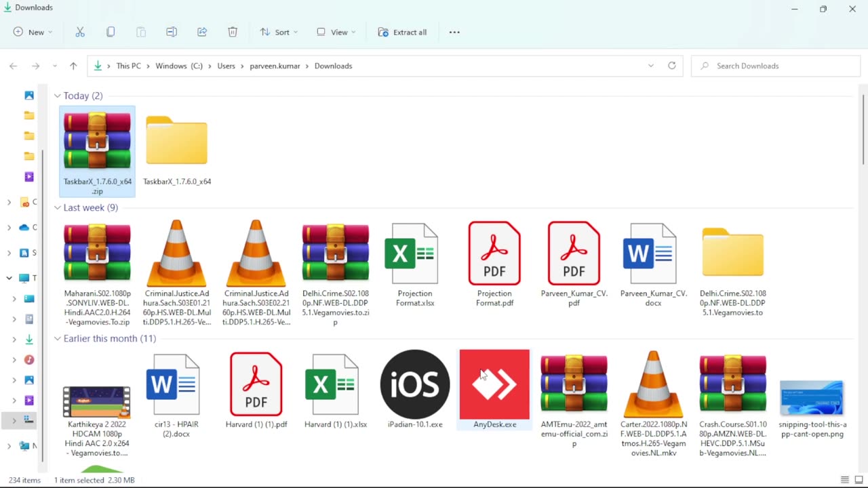
Task: Open OneDrive cloud in navigation pane
Action: (x=24, y=227)
